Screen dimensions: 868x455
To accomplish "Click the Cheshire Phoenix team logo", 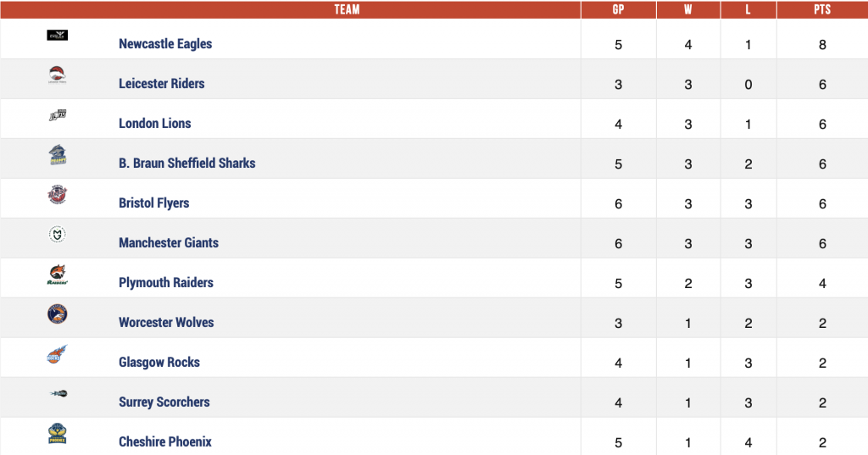I will tap(57, 434).
